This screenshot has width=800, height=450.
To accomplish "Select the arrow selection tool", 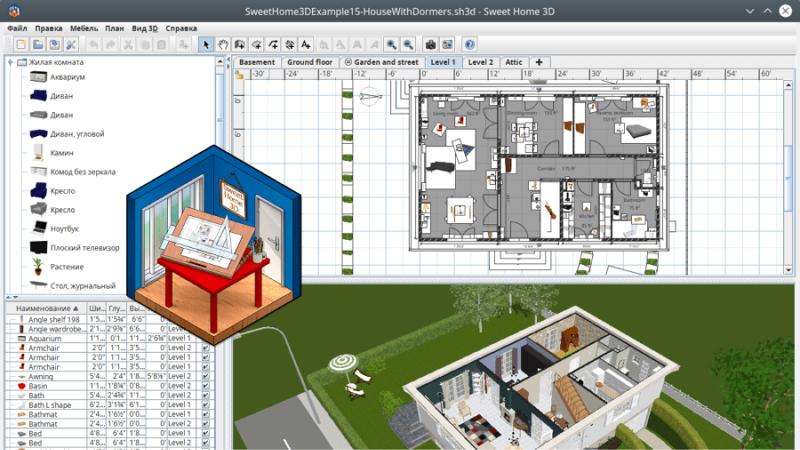I will pos(206,44).
